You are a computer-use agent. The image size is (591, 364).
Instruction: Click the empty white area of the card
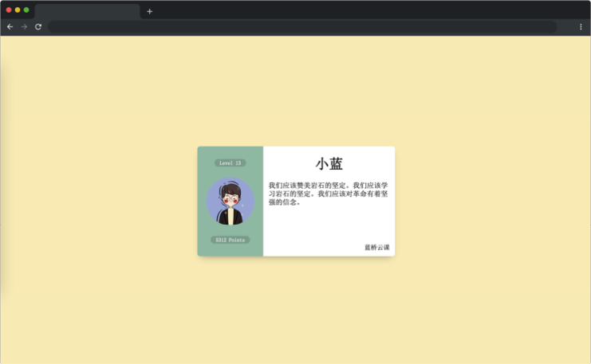pyautogui.click(x=328, y=227)
